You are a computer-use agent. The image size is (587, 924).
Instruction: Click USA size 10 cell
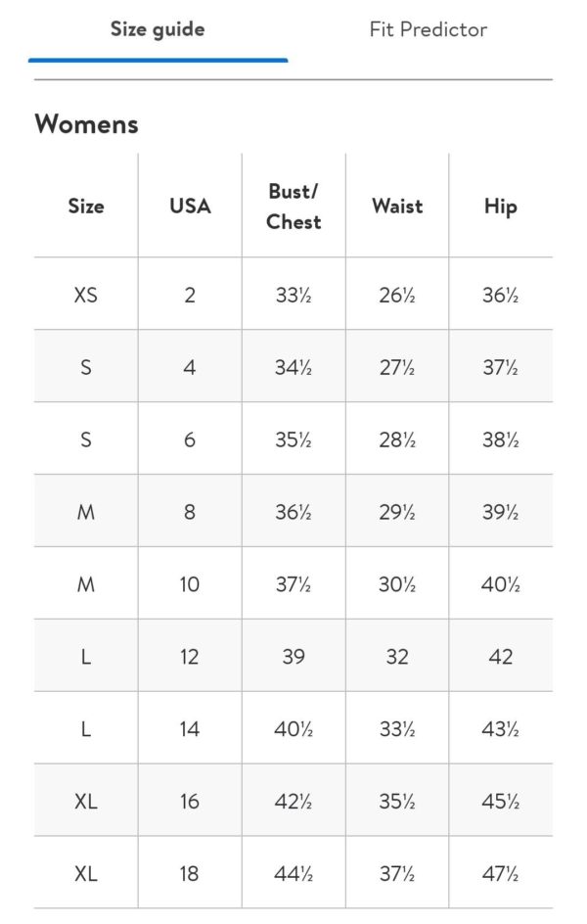coord(190,584)
